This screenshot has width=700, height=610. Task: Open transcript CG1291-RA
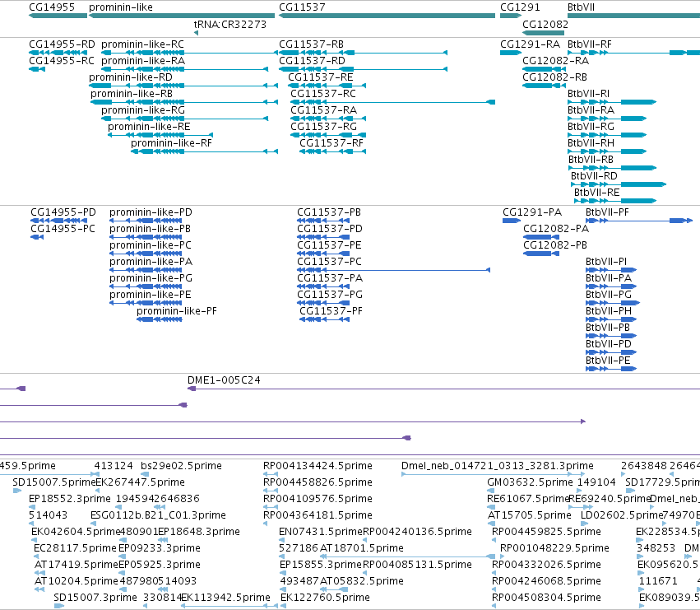[530, 44]
